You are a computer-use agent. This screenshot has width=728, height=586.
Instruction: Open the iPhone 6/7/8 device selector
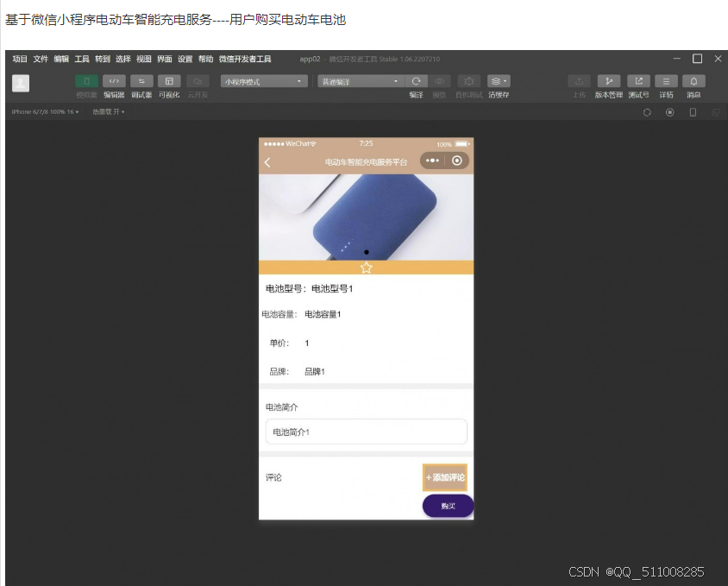(43, 110)
